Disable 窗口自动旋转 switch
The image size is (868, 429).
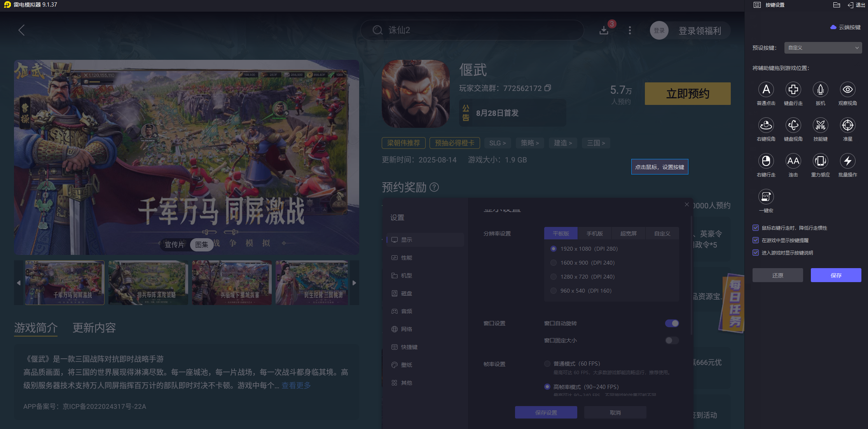click(672, 323)
